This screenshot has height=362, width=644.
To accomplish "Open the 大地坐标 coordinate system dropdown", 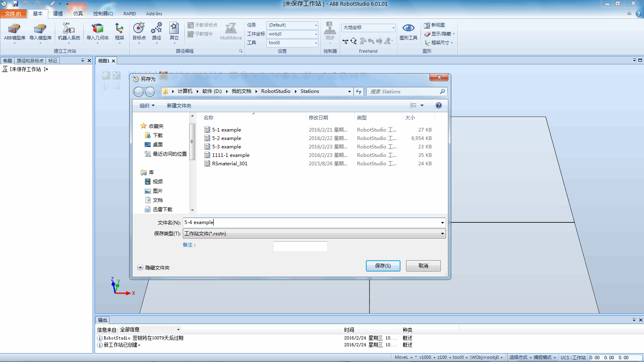I will [393, 28].
